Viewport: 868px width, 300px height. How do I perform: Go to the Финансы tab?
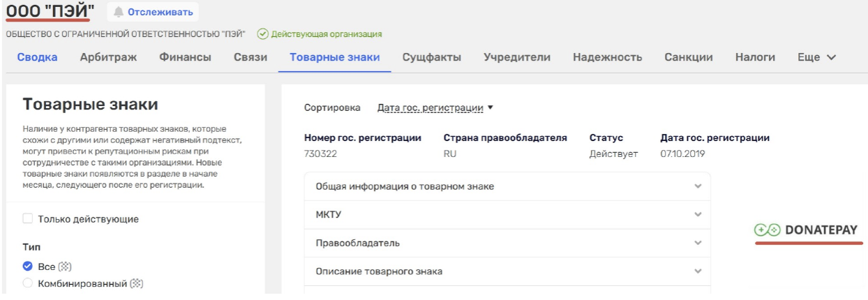coord(185,57)
